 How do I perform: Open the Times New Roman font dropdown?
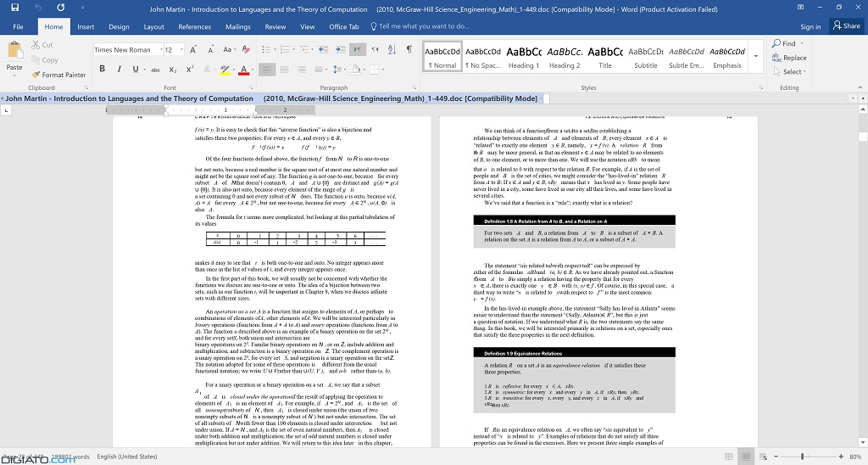pyautogui.click(x=161, y=50)
